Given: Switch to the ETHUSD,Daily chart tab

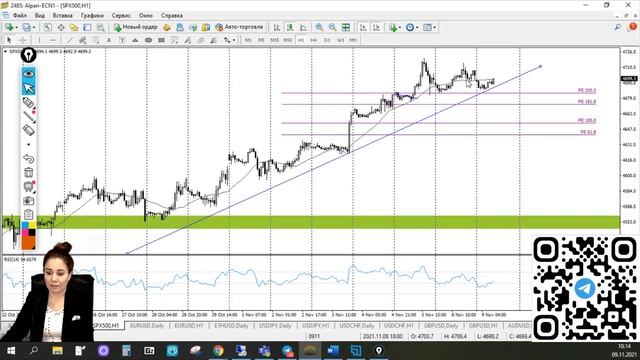Looking at the screenshot, I should coord(231,326).
